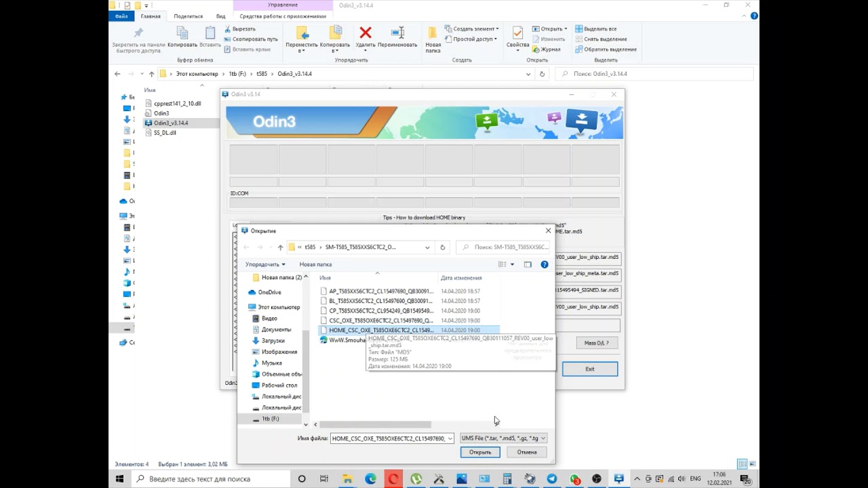Click Журнал in Explorer ribbon
This screenshot has width=868, height=488.
[547, 49]
